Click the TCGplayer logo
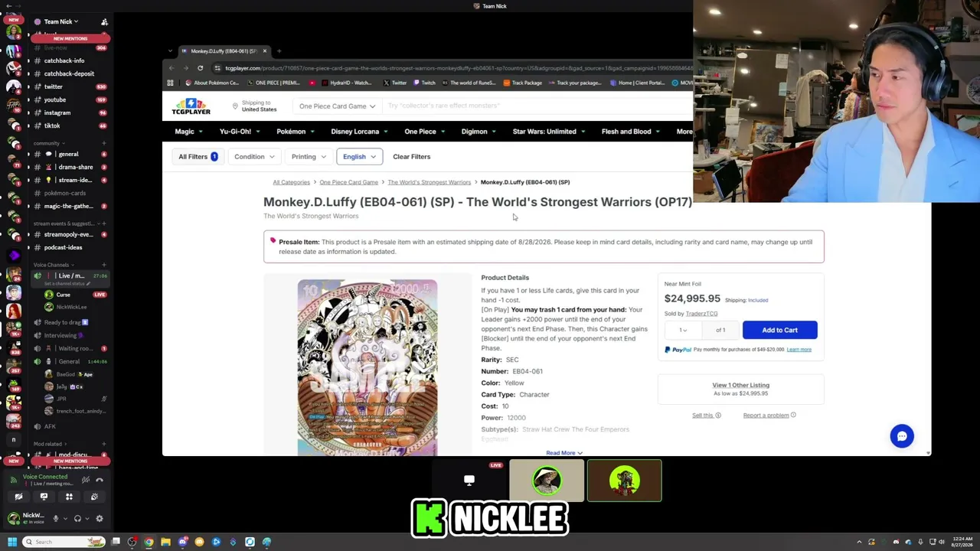 point(191,106)
